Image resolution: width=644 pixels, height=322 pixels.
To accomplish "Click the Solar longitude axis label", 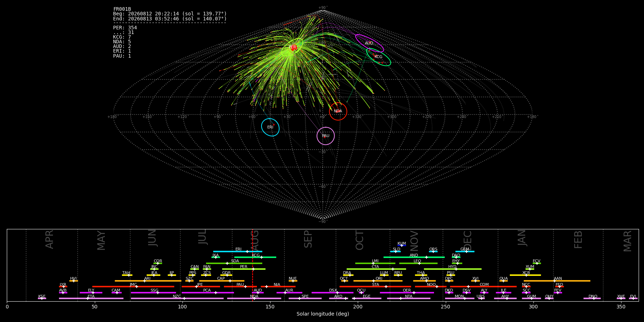I will (x=323, y=314).
